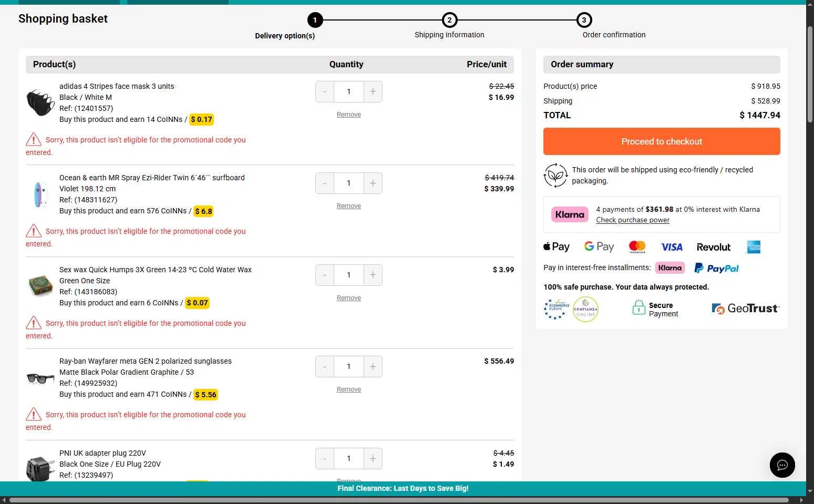
Task: Click warning icon under adidas face mask
Action: click(34, 139)
